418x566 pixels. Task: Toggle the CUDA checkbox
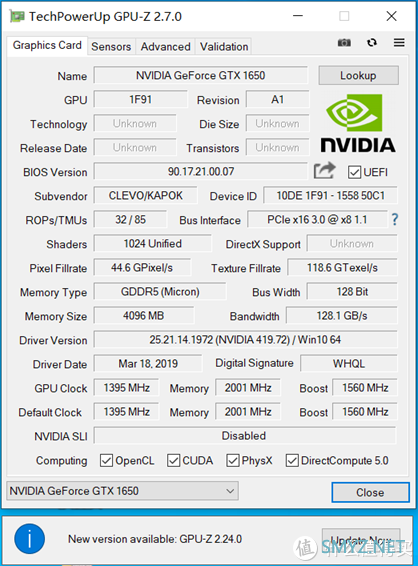click(173, 460)
